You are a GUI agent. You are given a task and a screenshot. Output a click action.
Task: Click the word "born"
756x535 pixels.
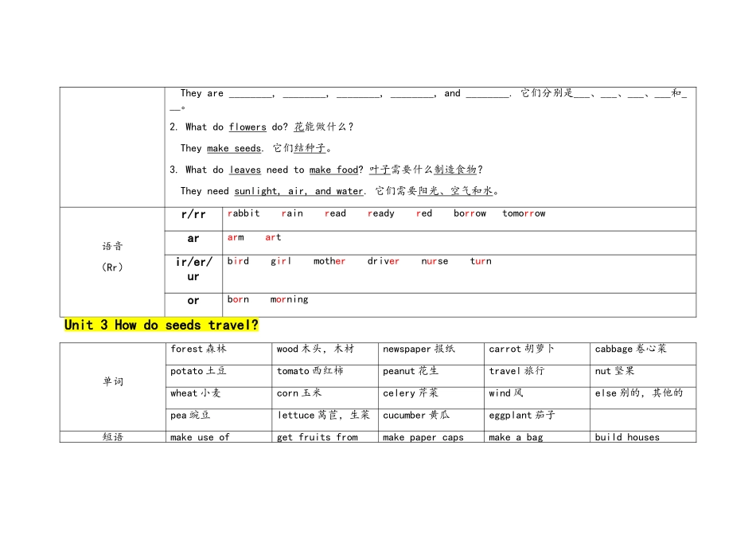coord(238,299)
